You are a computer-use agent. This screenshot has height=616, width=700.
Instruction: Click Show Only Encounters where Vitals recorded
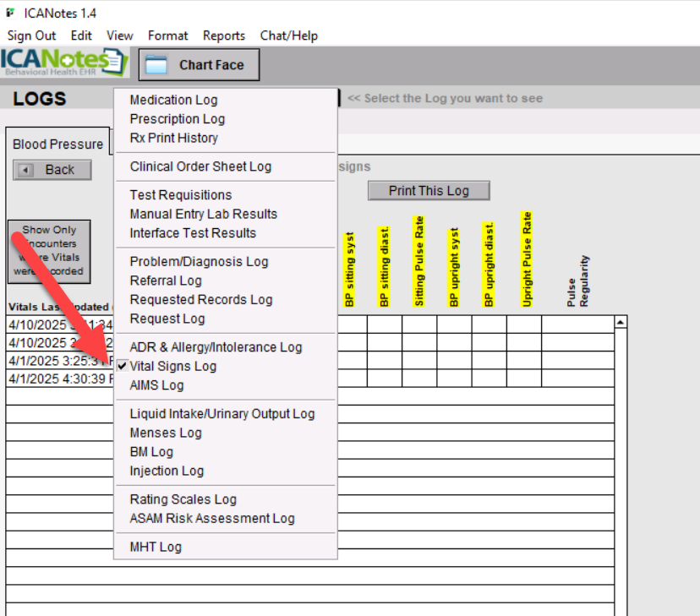49,250
